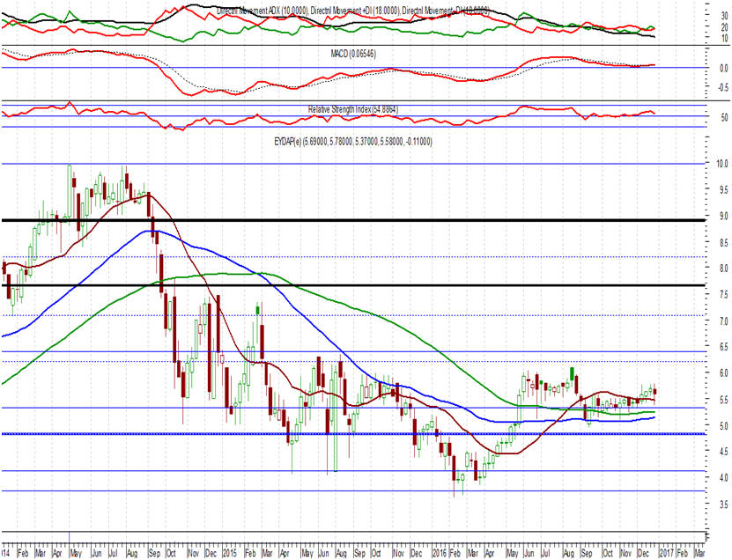Viewport: 732px width, 560px height.
Task: Select the 3.5 price axis value
Action: click(723, 505)
